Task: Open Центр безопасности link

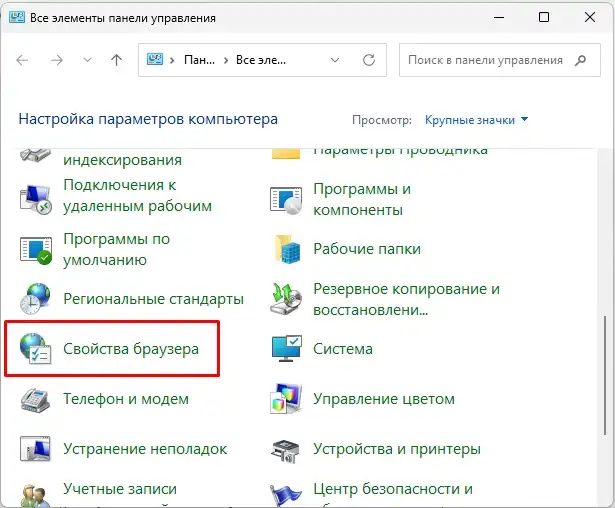Action: [393, 489]
